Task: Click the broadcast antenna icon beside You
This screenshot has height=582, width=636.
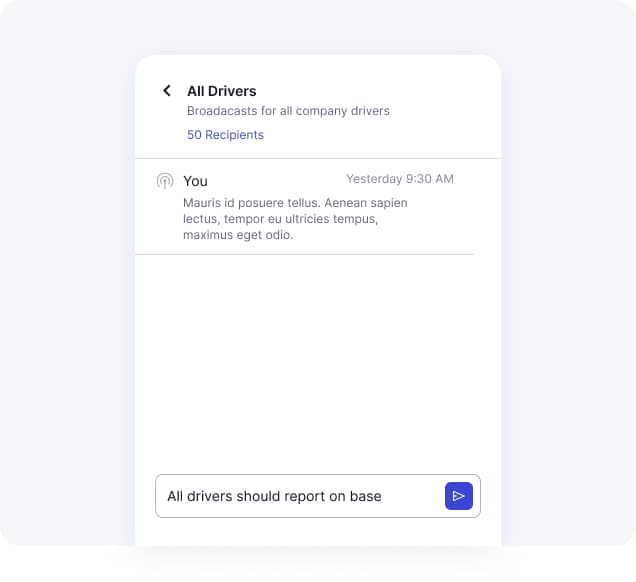Action: point(165,181)
